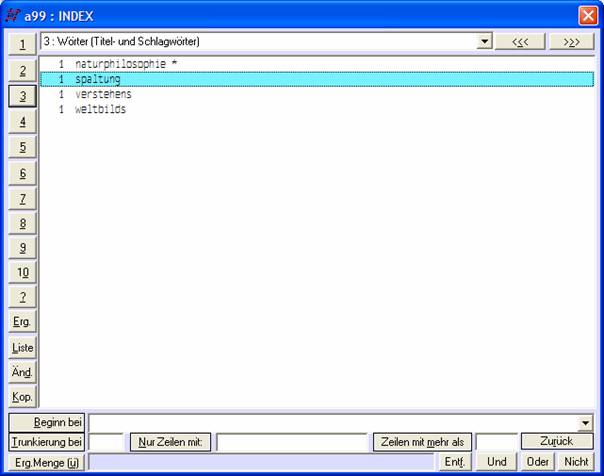Screen dimensions: 604x476
Task: Open the Erg. result button
Action: (23, 321)
